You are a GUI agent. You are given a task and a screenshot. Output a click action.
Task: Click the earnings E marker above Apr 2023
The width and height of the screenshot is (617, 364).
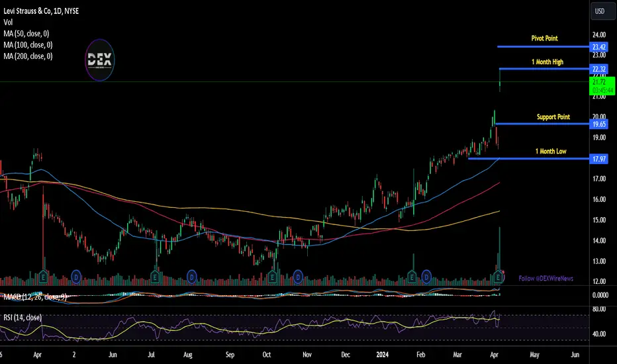click(43, 277)
